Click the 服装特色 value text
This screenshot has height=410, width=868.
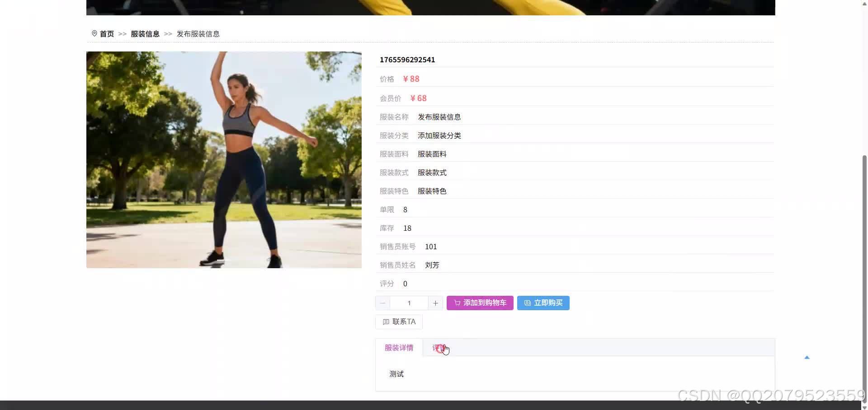tap(432, 191)
